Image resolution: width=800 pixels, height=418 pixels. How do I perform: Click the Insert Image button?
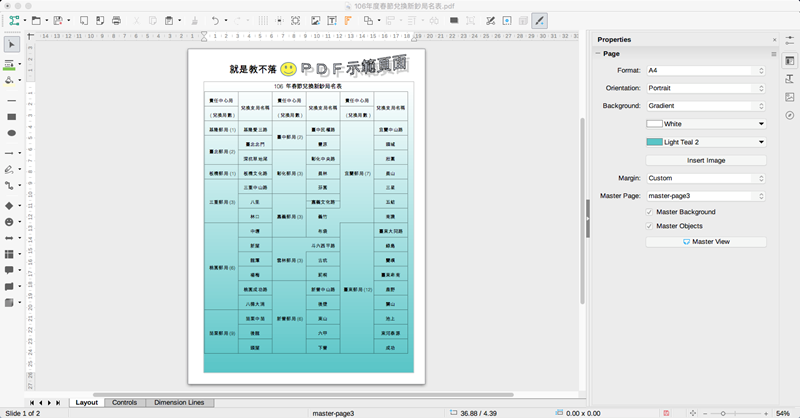click(x=705, y=160)
